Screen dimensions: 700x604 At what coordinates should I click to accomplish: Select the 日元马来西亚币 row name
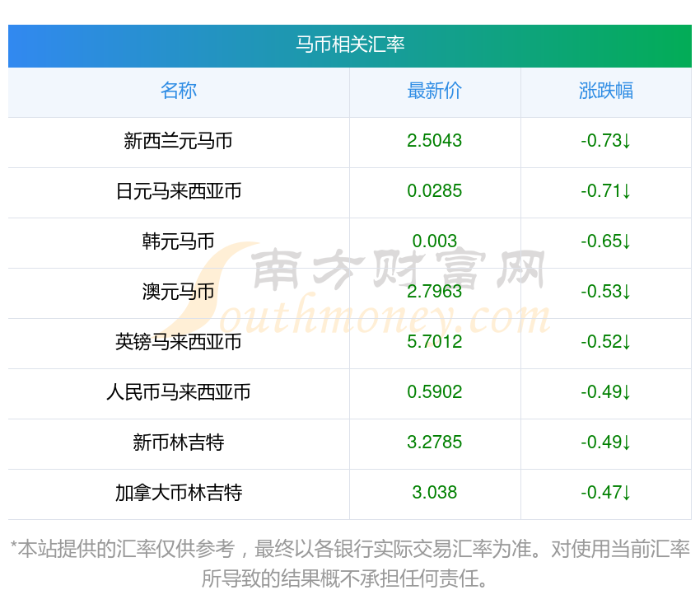tap(179, 191)
